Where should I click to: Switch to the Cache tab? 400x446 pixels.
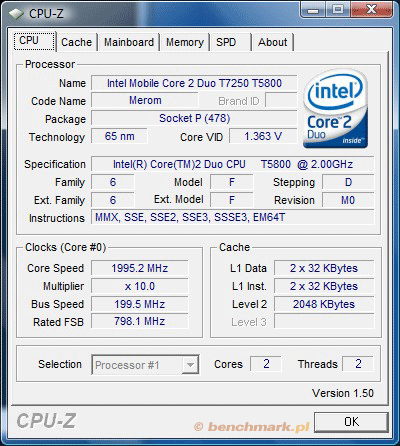(77, 42)
